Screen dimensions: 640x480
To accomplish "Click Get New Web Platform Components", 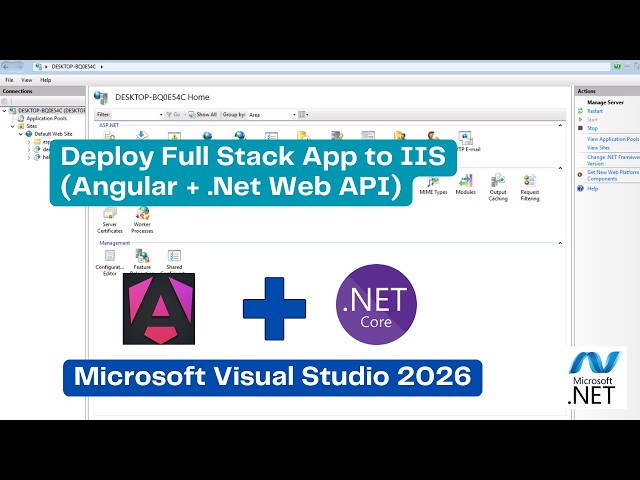I will pos(613,176).
